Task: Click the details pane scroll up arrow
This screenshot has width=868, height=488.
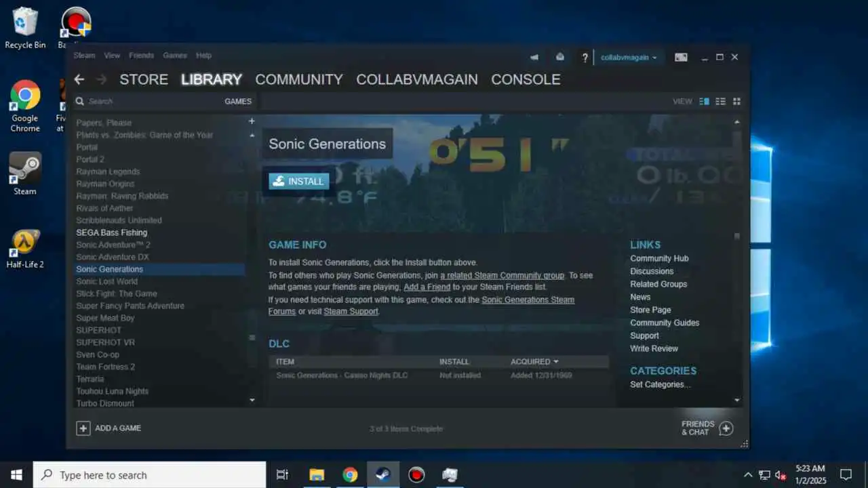Action: tap(737, 121)
